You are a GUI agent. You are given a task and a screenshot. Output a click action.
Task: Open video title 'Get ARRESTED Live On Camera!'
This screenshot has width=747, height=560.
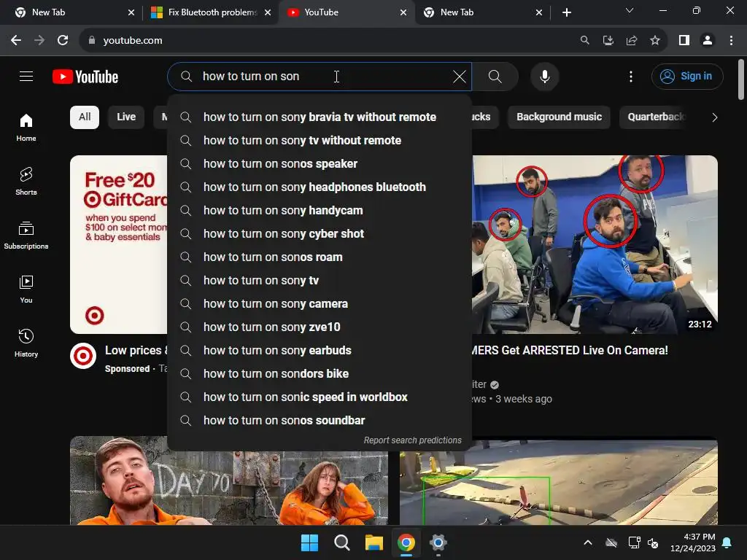(x=569, y=351)
